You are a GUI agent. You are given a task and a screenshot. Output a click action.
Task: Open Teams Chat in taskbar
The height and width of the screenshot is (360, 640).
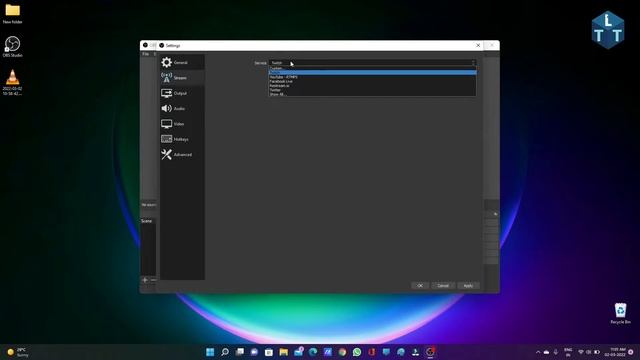click(254, 352)
